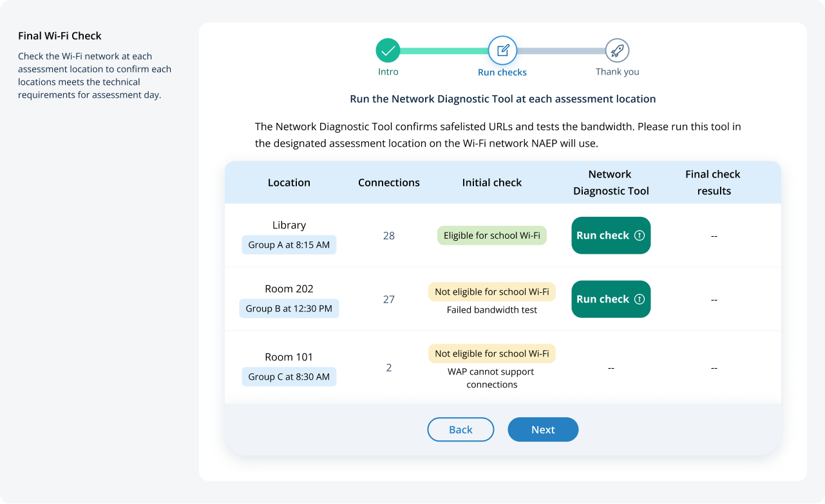The width and height of the screenshot is (825, 504).
Task: Click the Network Diagnostic Tool column header
Action: 611,183
